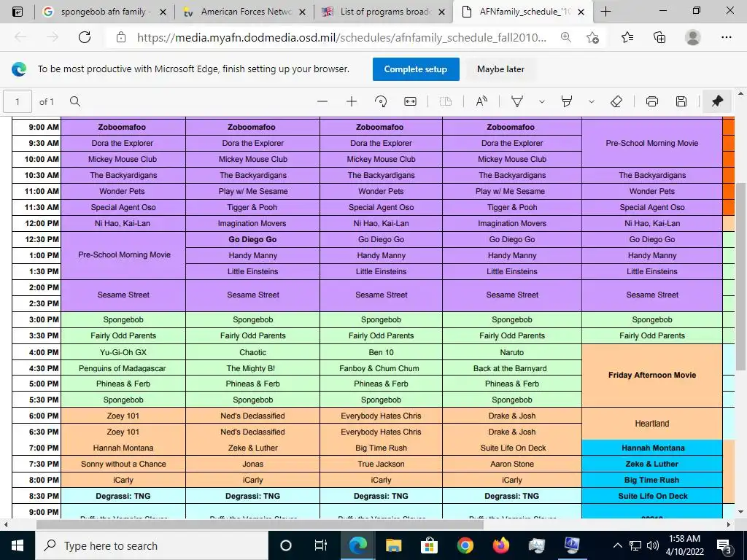
Task: Click the zoom magnifier in address bar
Action: (x=565, y=37)
